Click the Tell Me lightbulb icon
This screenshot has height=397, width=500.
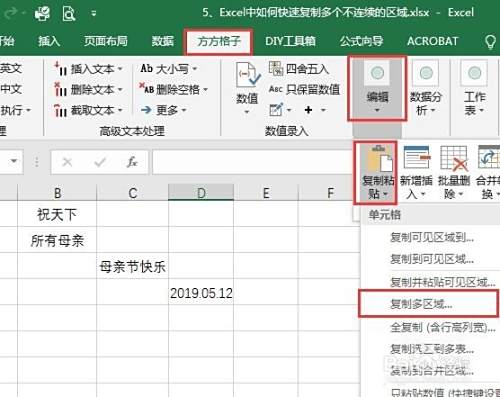(x=490, y=42)
